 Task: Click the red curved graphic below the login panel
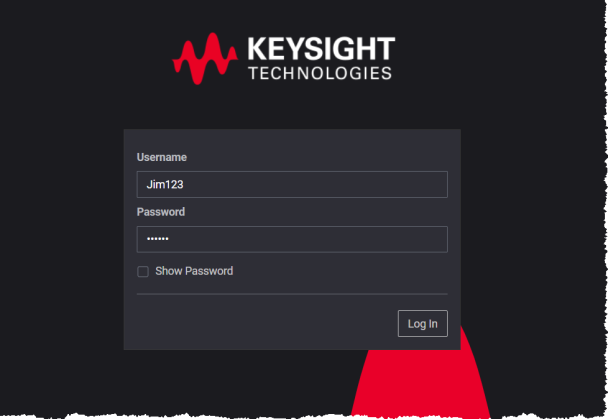click(421, 382)
